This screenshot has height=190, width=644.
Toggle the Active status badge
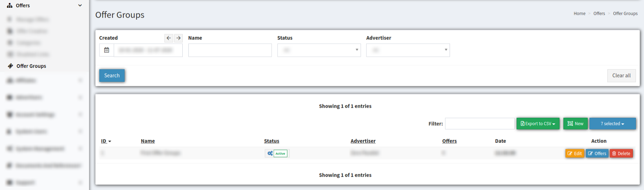281,153
